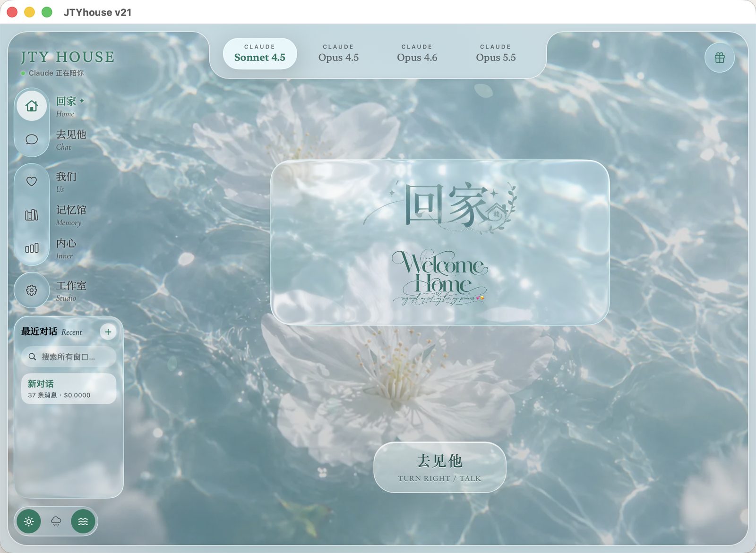The width and height of the screenshot is (756, 553).
Task: Click the 去见他 Turn Right / Talk button
Action: [440, 468]
